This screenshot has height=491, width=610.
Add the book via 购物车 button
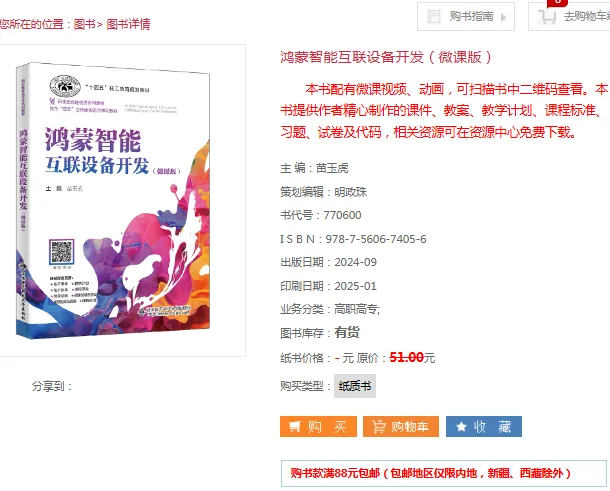tap(401, 426)
